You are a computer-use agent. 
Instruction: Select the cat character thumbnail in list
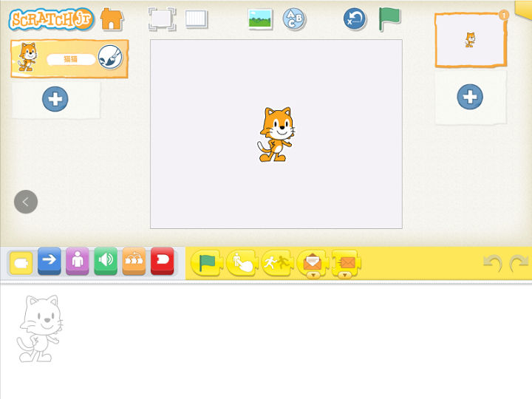click(x=27, y=57)
